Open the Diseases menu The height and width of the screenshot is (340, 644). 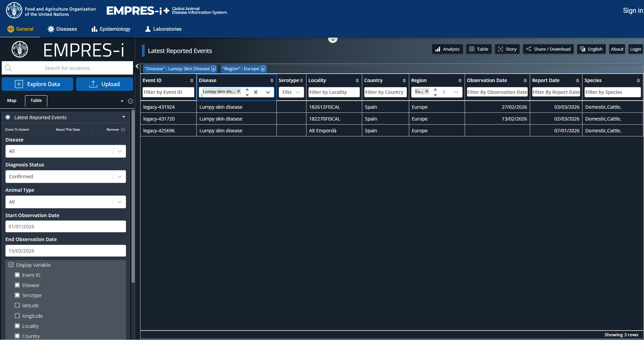(x=62, y=29)
